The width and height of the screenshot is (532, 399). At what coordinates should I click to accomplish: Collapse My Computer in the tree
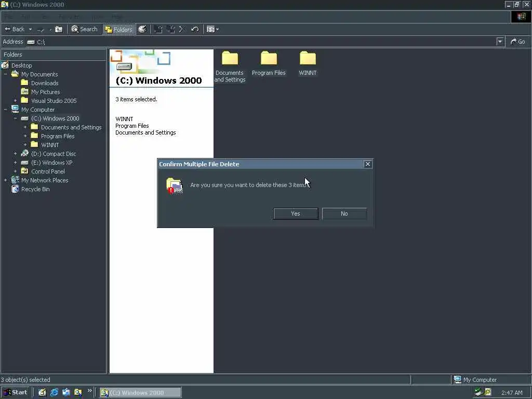(x=5, y=110)
